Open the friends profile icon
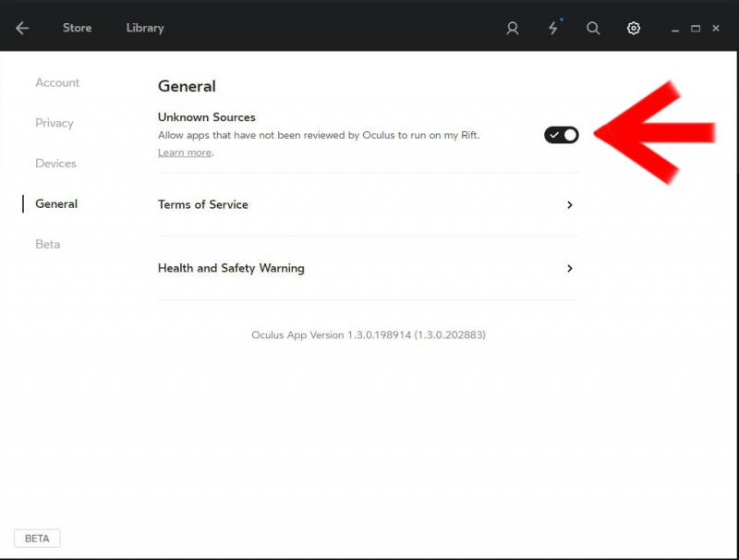739x560 pixels. tap(513, 29)
